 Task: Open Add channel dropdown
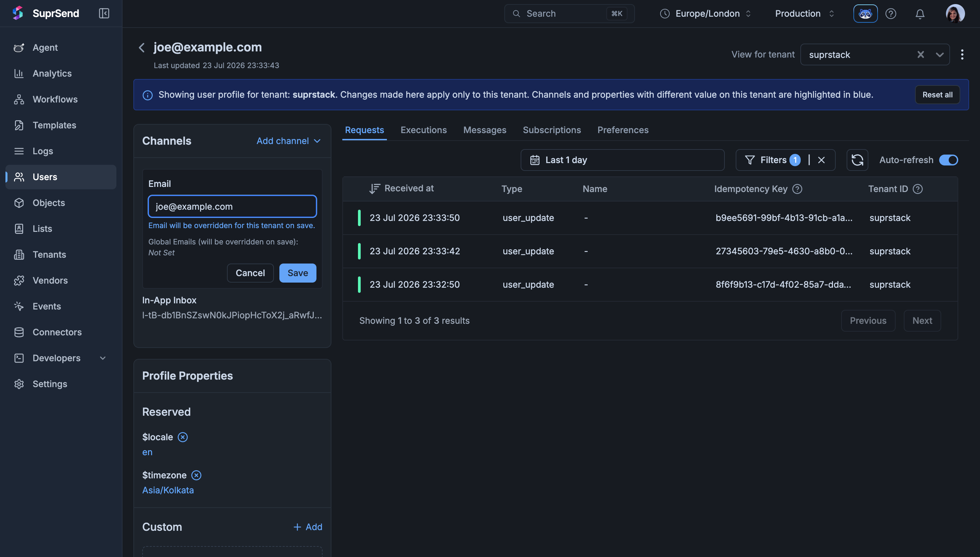click(x=289, y=141)
